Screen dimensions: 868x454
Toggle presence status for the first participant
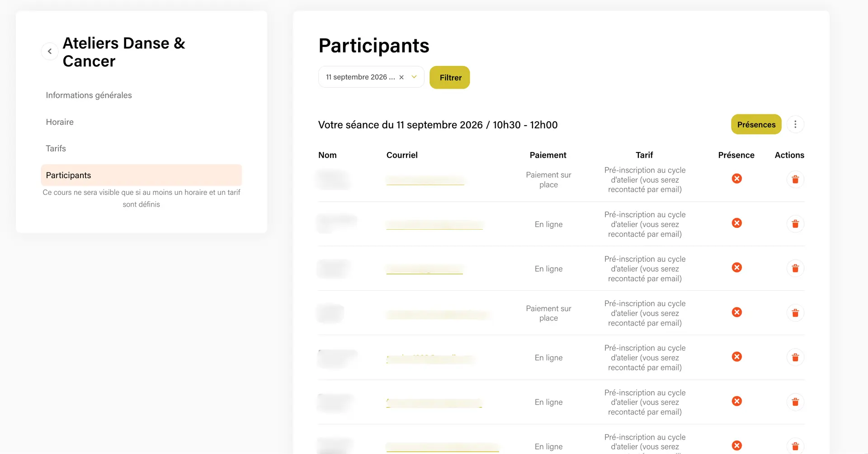click(737, 179)
